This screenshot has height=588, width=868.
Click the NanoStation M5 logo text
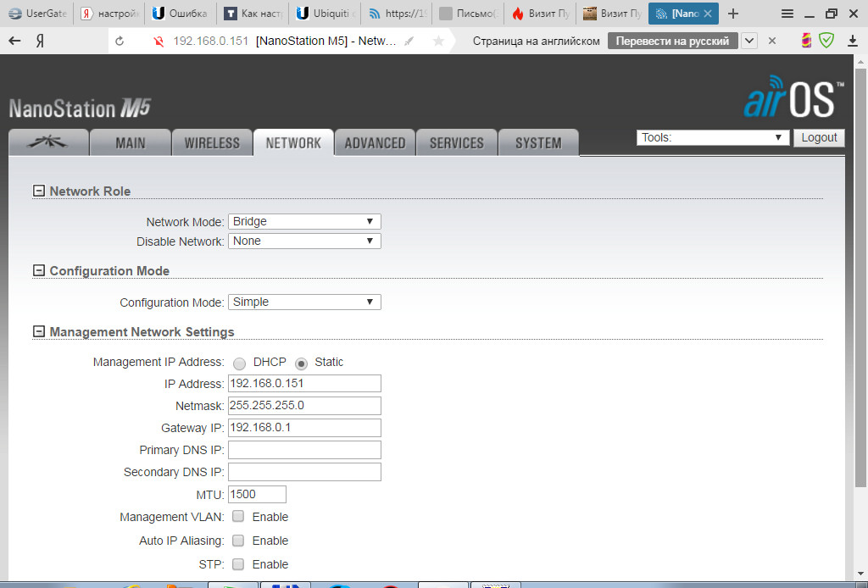click(81, 108)
